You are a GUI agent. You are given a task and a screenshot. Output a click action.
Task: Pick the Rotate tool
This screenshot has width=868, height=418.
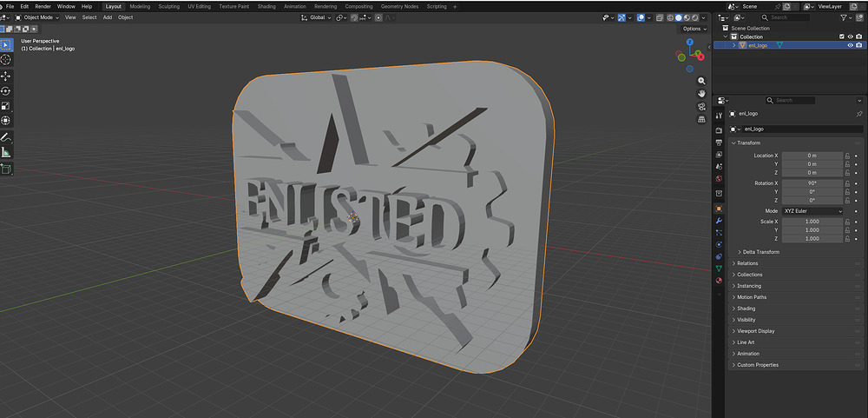coord(6,91)
